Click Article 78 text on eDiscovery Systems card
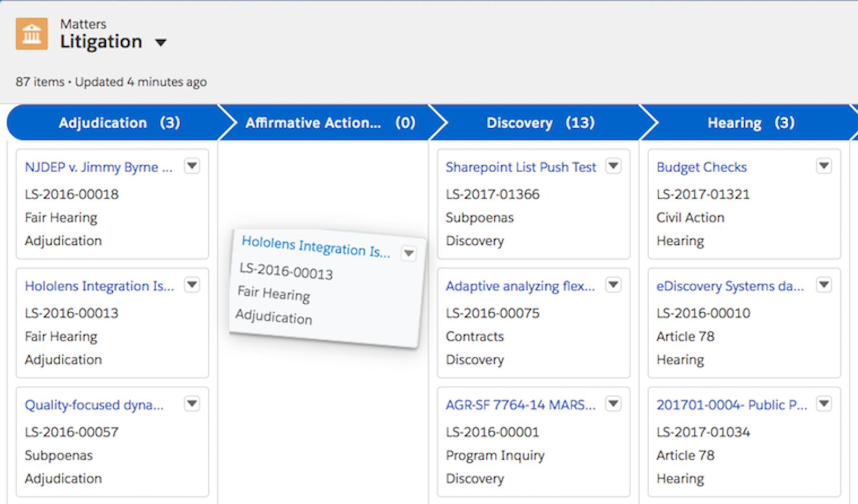 point(686,337)
